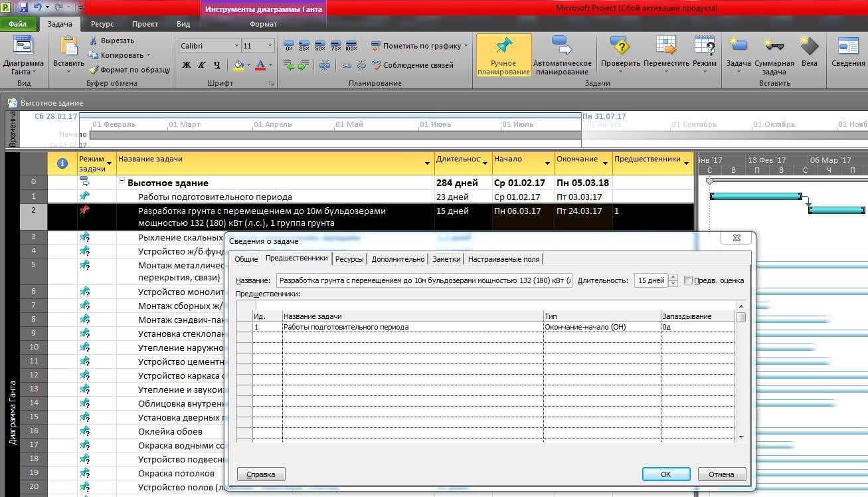
Task: Open Ресурсы tab in task dialog
Action: 349,259
